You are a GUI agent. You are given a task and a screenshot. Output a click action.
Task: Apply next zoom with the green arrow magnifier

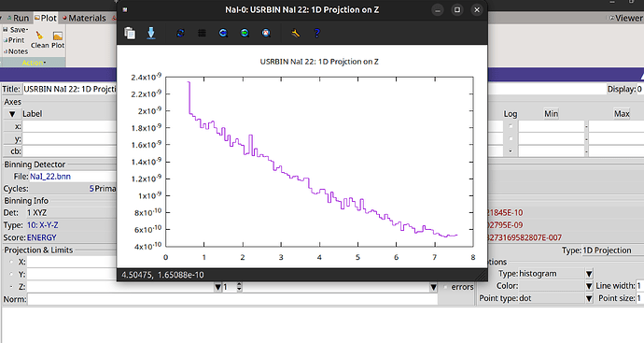(245, 33)
